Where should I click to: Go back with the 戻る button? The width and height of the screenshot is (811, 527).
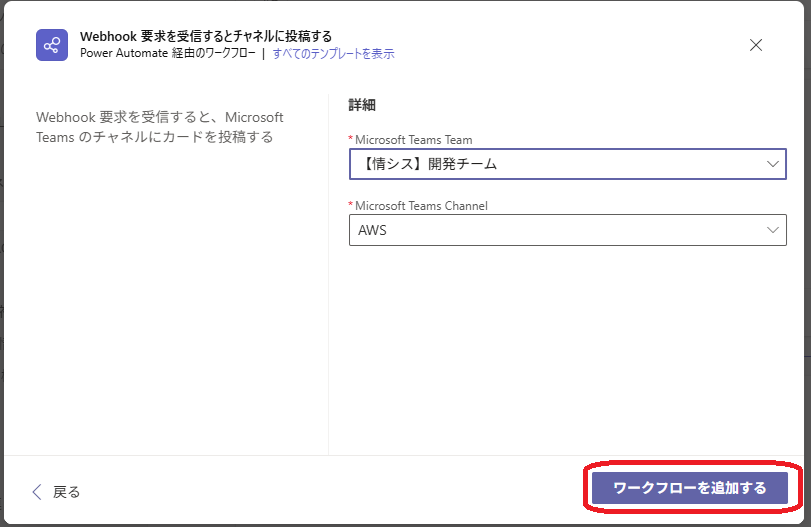click(56, 492)
